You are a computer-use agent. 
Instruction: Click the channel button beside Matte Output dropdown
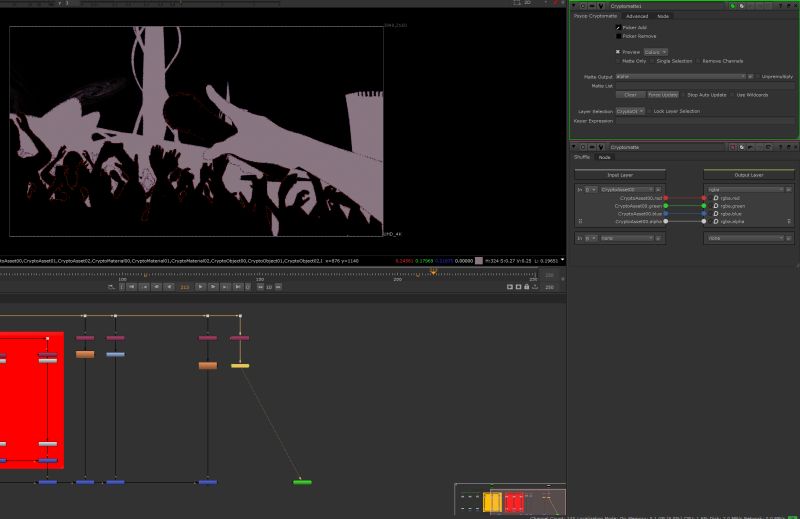tap(751, 77)
